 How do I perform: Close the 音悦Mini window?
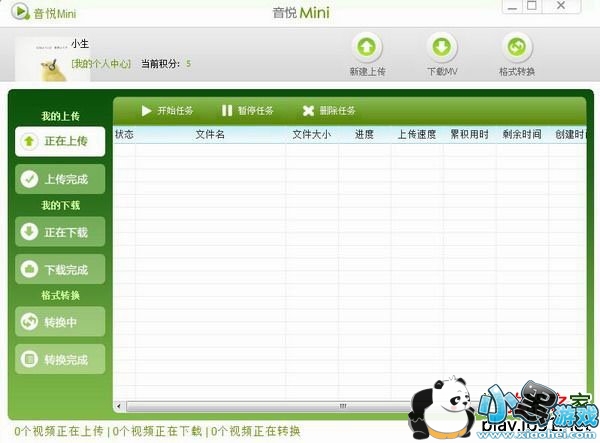(x=561, y=6)
